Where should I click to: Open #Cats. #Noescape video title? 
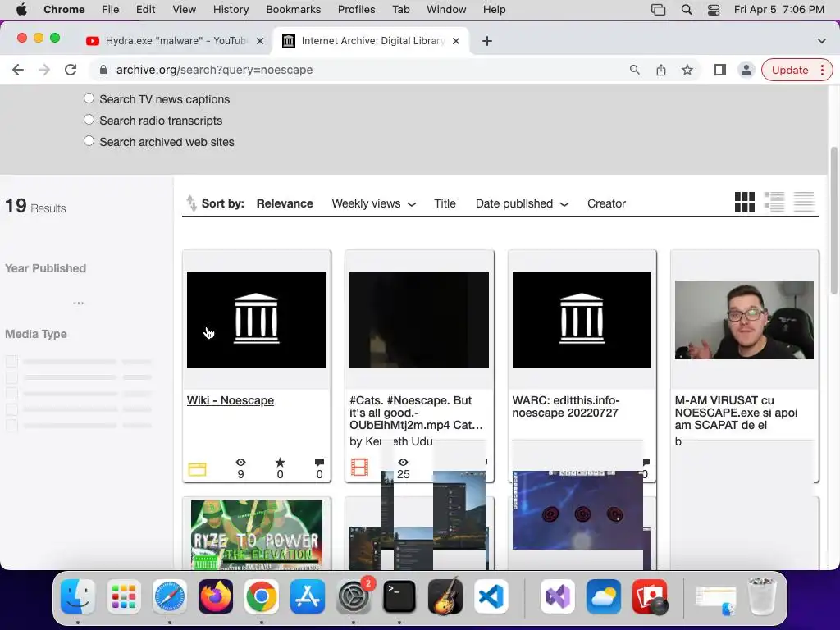click(x=416, y=413)
